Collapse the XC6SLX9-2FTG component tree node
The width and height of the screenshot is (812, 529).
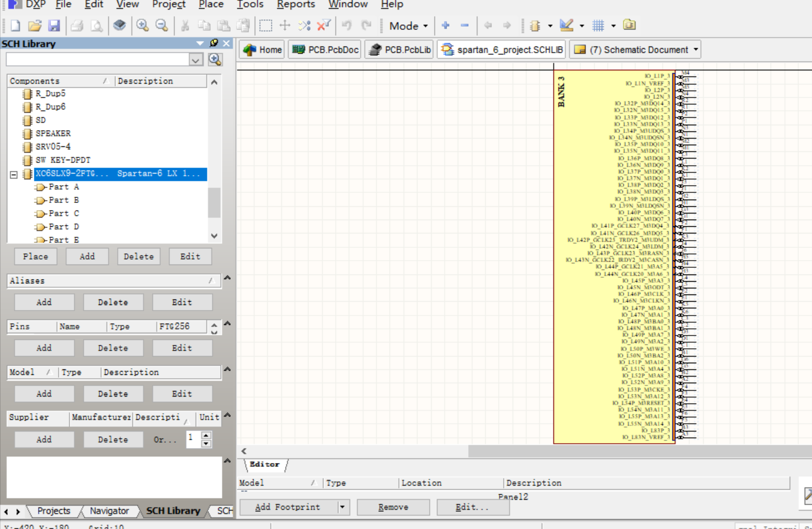coord(14,175)
